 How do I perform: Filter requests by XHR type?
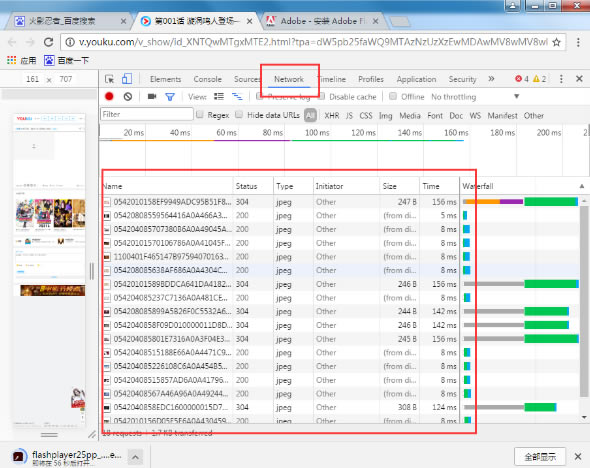pyautogui.click(x=331, y=115)
